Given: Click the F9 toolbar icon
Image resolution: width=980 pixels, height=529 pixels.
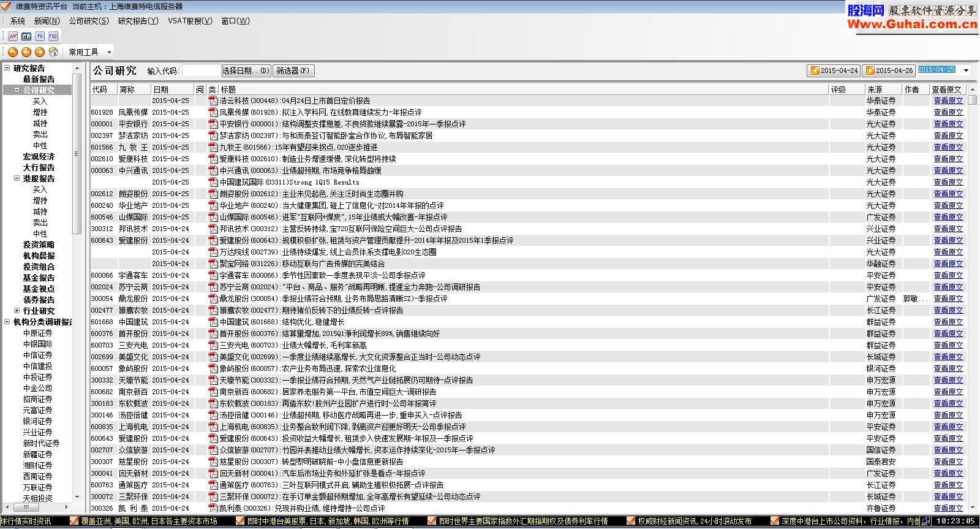Looking at the screenshot, I should 40,36.
